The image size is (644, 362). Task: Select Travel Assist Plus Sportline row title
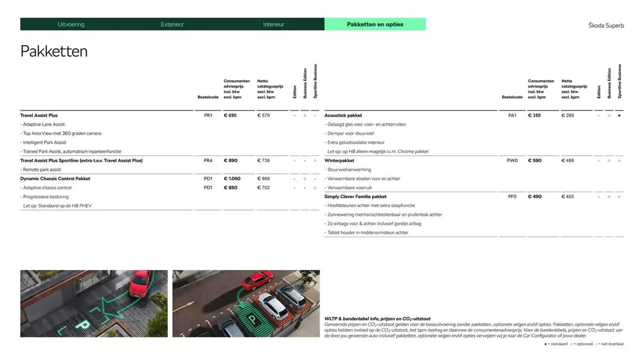[82, 161]
